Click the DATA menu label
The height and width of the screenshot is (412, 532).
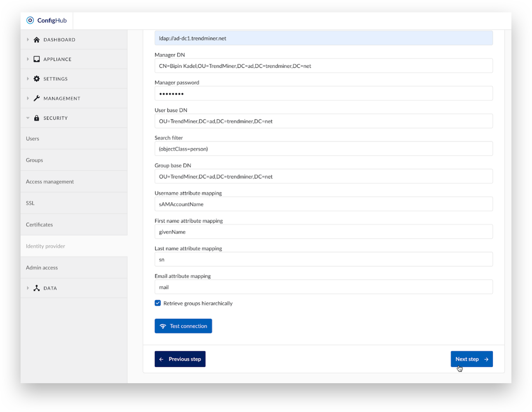(x=50, y=289)
